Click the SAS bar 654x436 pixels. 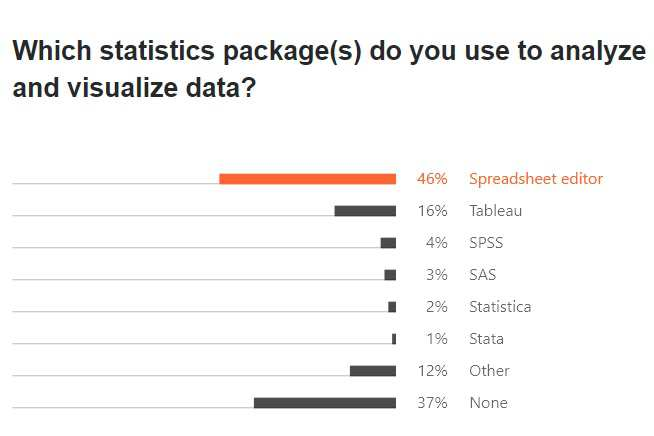(390, 275)
